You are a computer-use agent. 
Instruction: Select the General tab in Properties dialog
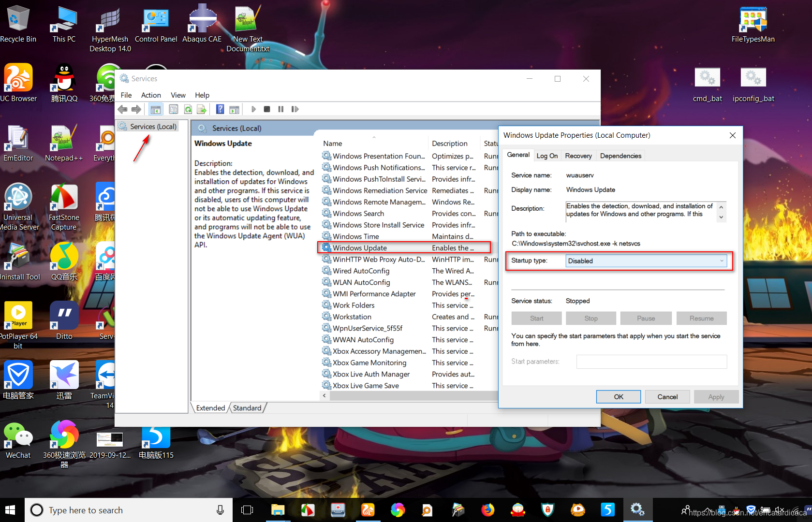tap(518, 155)
